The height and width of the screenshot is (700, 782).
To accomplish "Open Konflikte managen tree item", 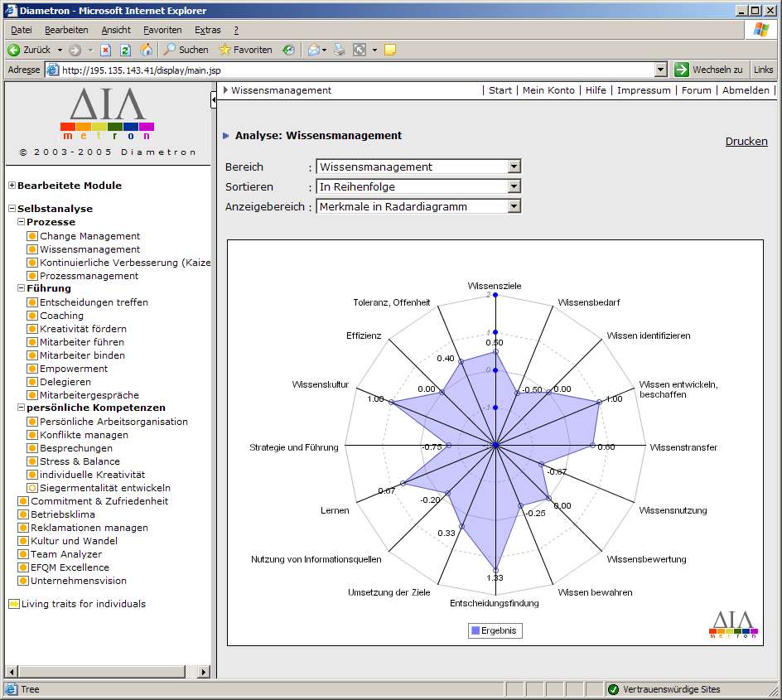I will click(84, 435).
